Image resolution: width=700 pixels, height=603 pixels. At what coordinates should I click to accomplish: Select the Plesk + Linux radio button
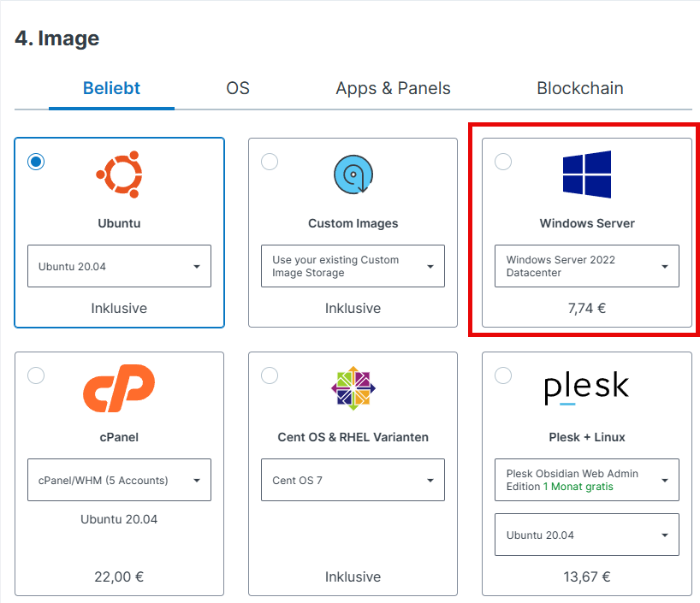(503, 375)
